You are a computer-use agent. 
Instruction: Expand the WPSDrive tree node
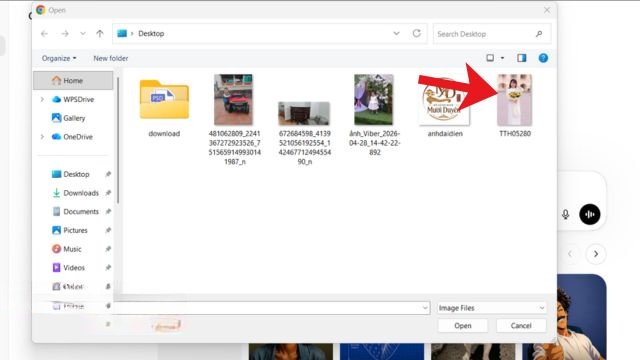coord(42,99)
